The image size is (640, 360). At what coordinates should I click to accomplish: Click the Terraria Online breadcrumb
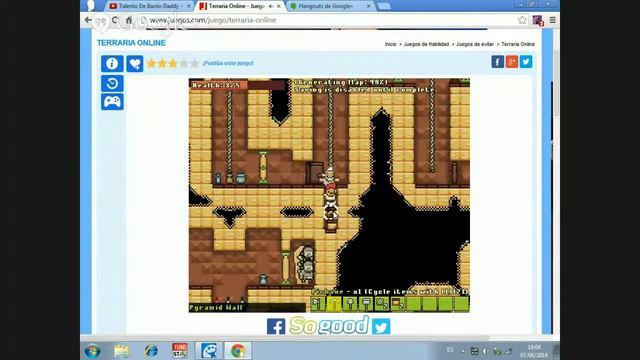click(x=518, y=44)
